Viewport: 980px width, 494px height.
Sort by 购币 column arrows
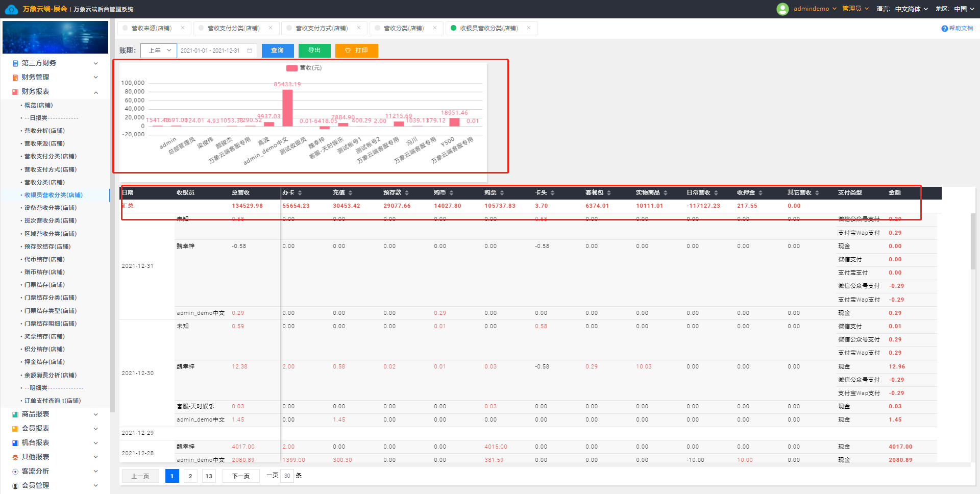coord(452,193)
